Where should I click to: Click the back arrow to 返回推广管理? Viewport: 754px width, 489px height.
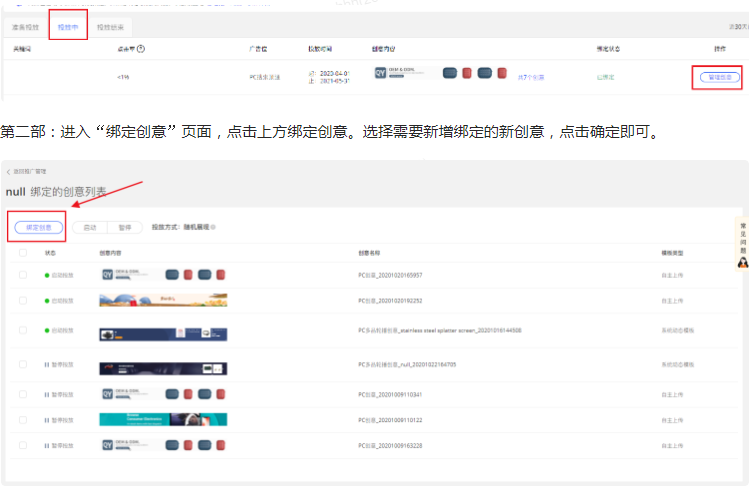(9, 172)
